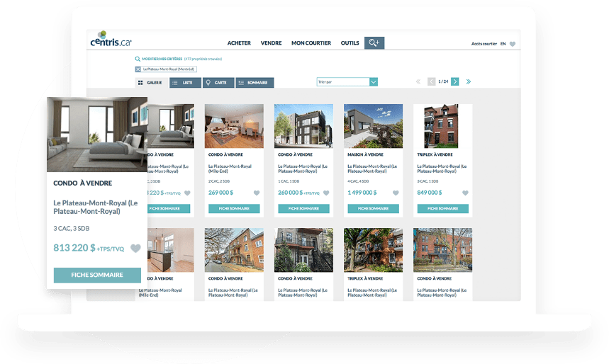
Task: Open the MON COURTIER menu
Action: pyautogui.click(x=311, y=43)
